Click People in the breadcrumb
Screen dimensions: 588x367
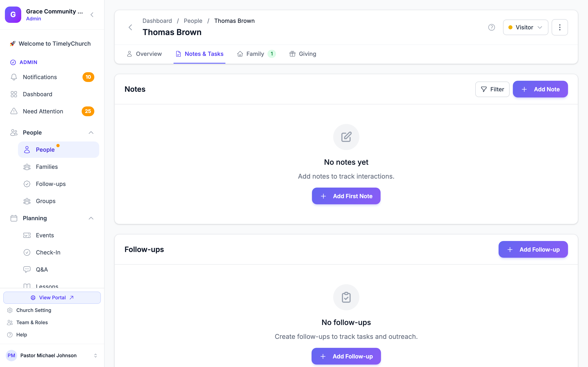pyautogui.click(x=193, y=21)
